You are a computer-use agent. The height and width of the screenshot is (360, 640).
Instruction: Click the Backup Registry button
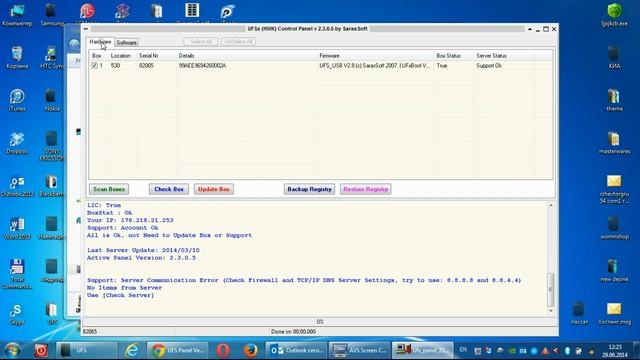pos(309,189)
